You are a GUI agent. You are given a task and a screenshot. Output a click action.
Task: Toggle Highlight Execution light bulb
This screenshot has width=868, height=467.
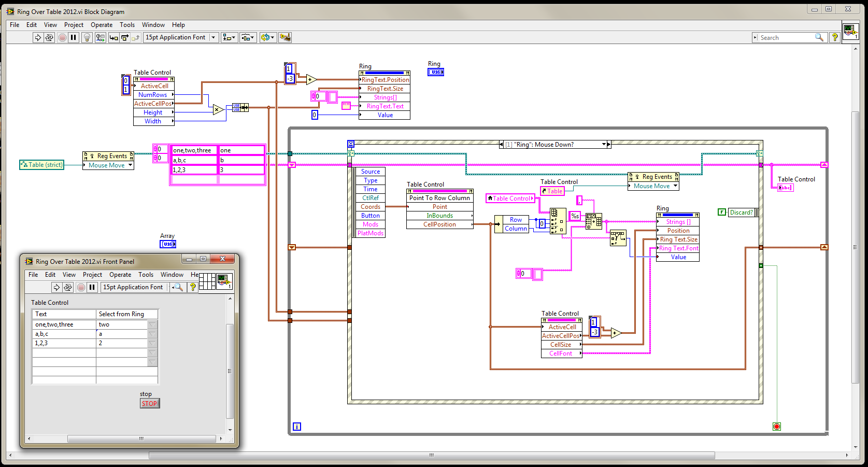(x=87, y=37)
